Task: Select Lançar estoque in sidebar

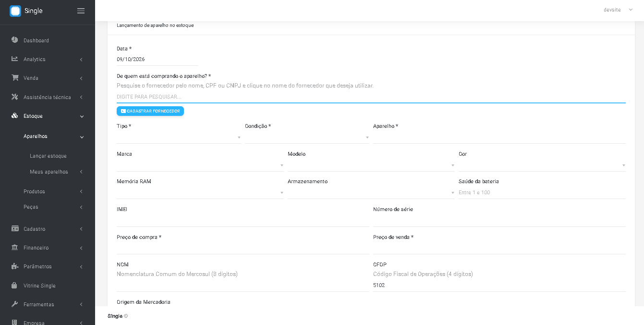Action: 48,156
